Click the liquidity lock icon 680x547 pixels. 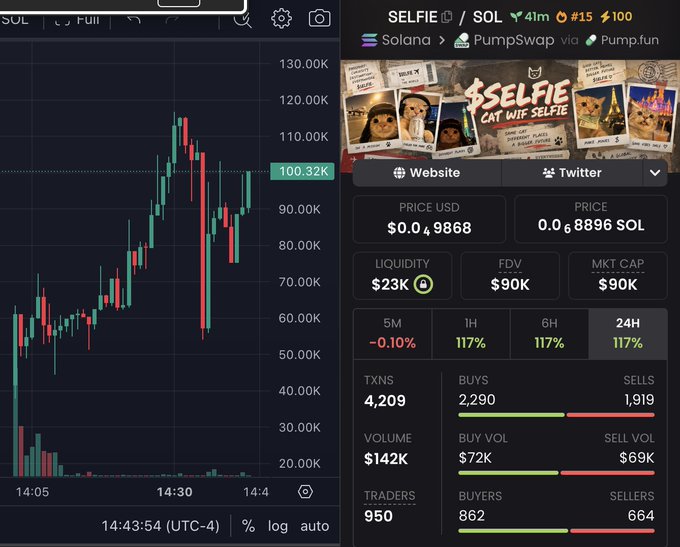tap(423, 285)
